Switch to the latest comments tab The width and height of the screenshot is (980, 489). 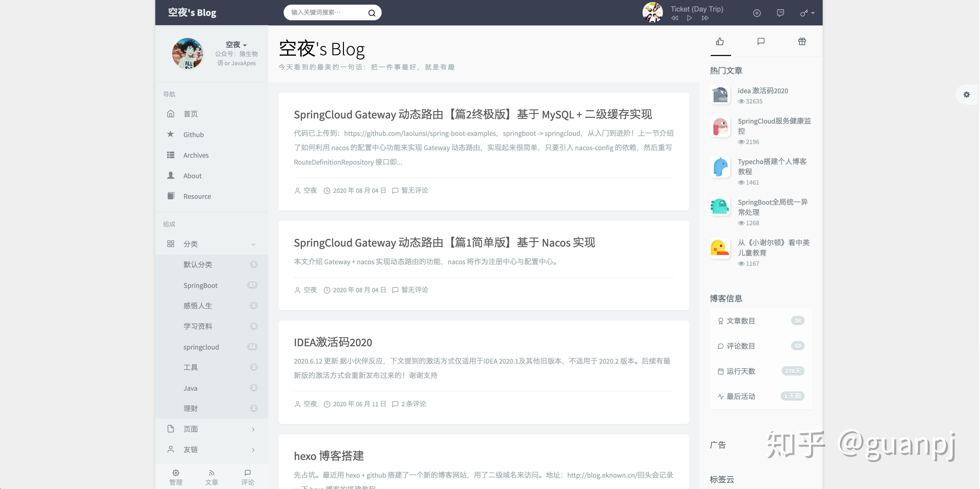(x=761, y=41)
